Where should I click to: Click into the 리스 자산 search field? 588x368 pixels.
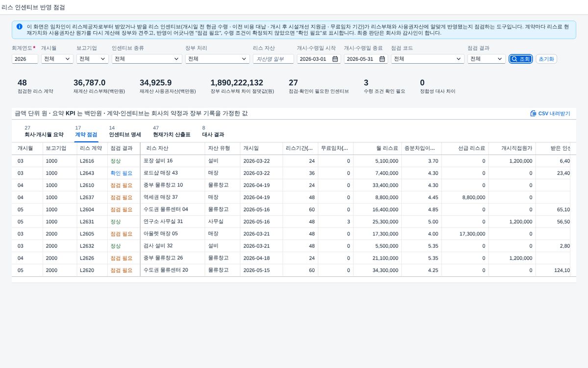[x=273, y=59]
